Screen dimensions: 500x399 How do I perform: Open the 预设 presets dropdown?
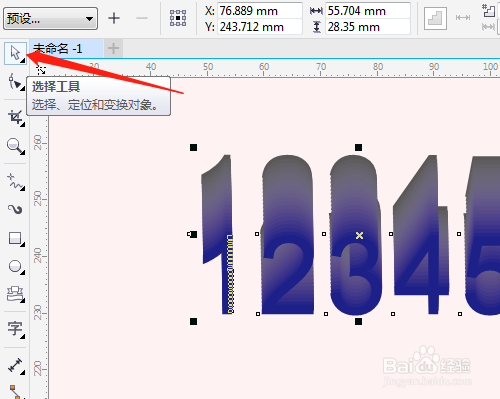coord(51,18)
